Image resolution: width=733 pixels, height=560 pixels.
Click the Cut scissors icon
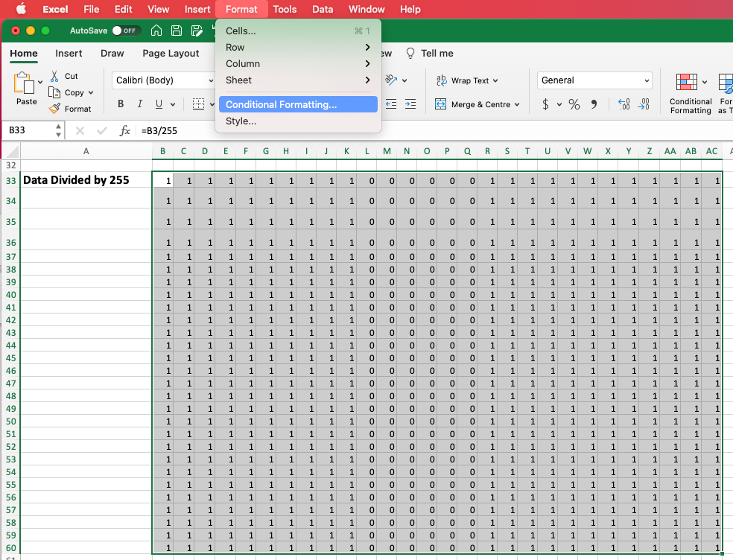coord(54,76)
